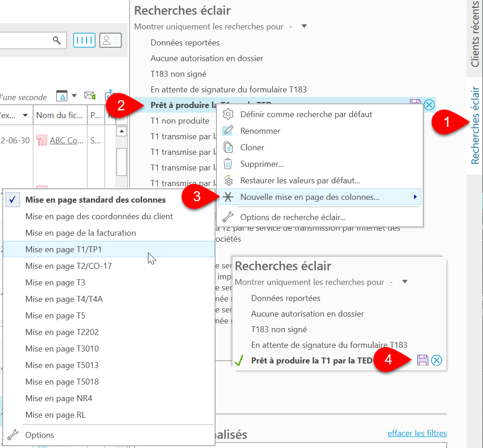Click the Nom du fic... column header
The height and width of the screenshot is (448, 483).
click(60, 115)
